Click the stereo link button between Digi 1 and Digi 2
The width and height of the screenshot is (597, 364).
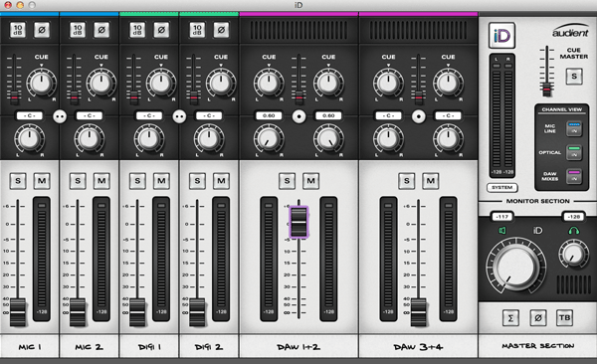click(179, 116)
